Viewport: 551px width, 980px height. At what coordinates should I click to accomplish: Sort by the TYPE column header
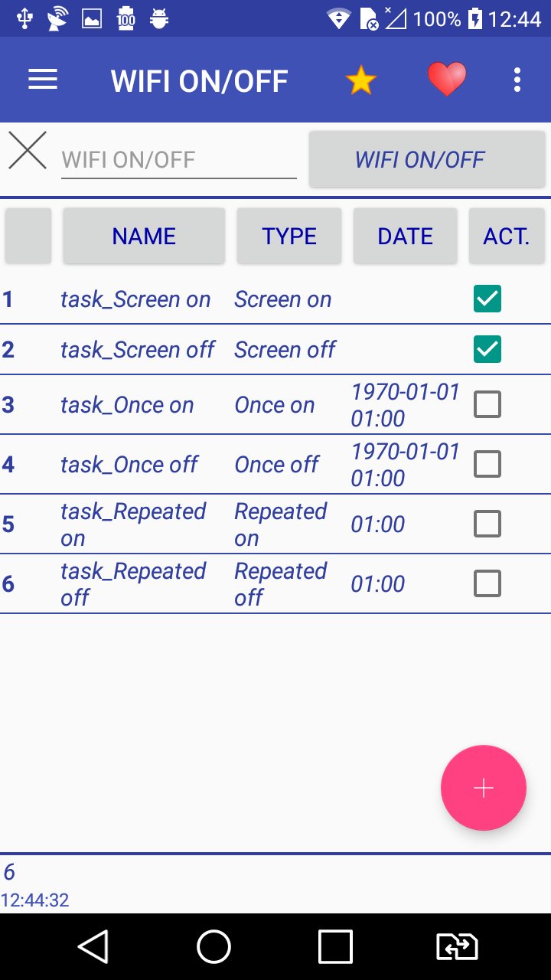tap(289, 236)
